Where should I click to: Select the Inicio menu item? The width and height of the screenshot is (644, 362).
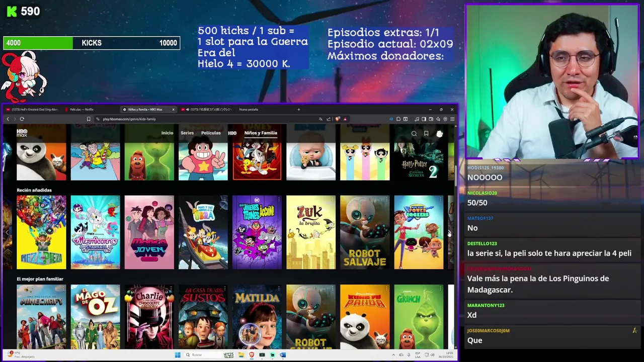coord(167,133)
